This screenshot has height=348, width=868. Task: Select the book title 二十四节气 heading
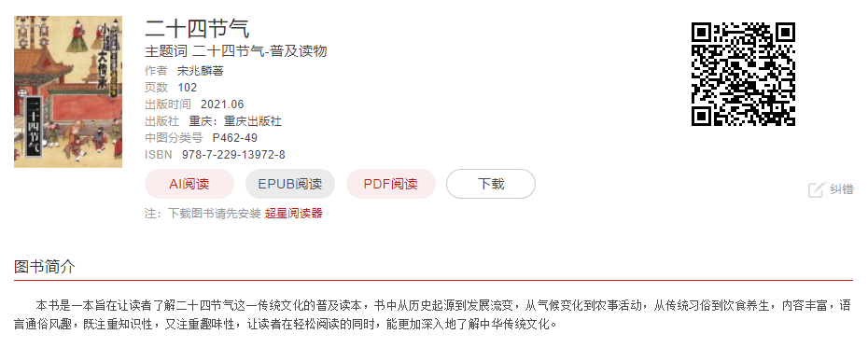(197, 29)
